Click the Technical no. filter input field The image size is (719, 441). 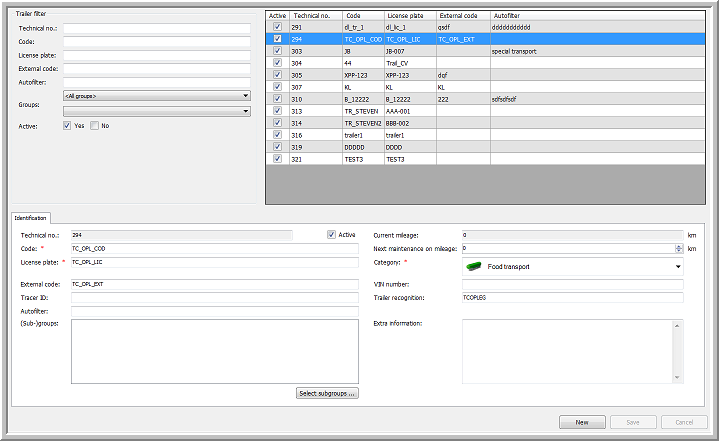156,30
